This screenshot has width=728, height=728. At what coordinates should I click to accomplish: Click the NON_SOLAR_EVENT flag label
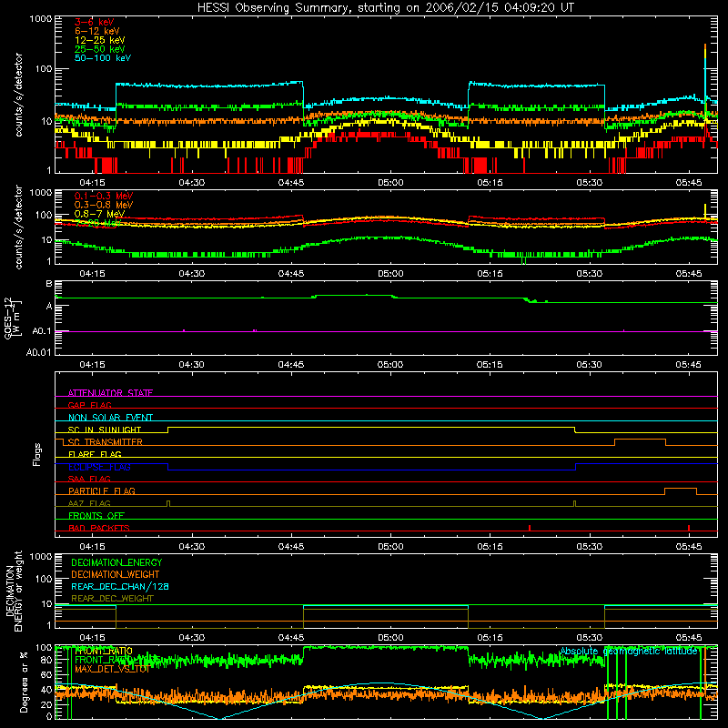click(x=110, y=418)
